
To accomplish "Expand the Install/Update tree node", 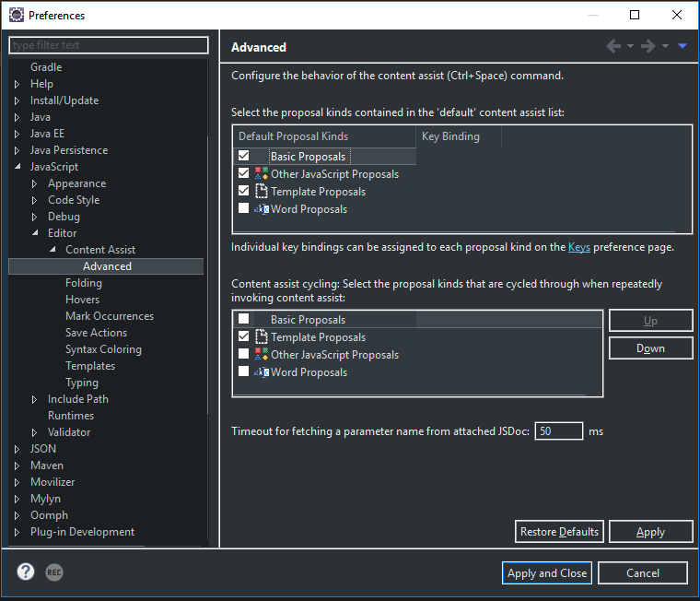I will pos(17,100).
